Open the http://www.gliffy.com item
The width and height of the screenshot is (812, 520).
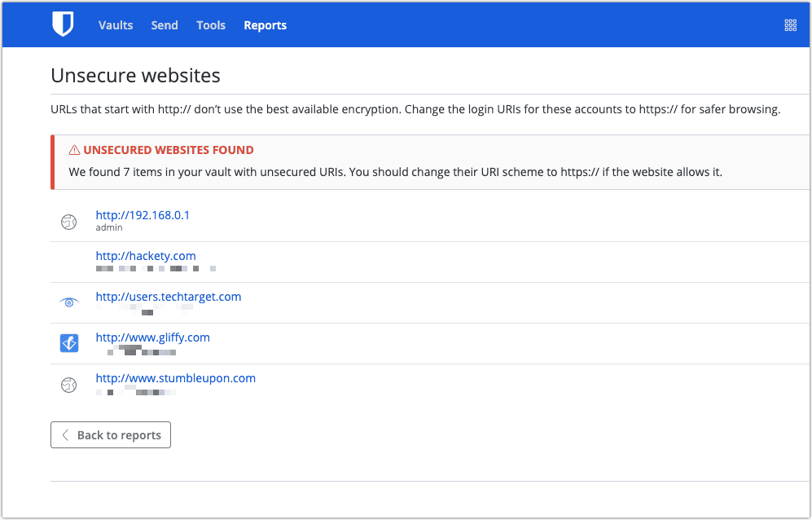pos(153,337)
